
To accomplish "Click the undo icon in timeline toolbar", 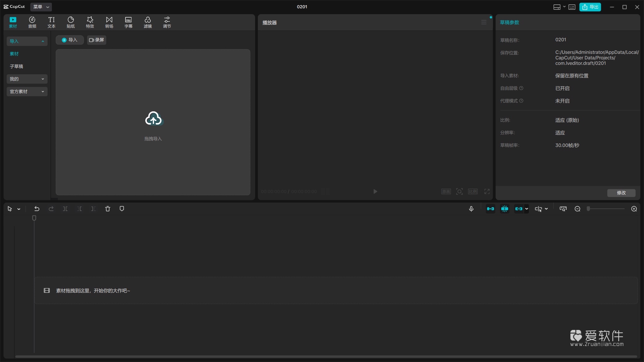I will coord(37,209).
